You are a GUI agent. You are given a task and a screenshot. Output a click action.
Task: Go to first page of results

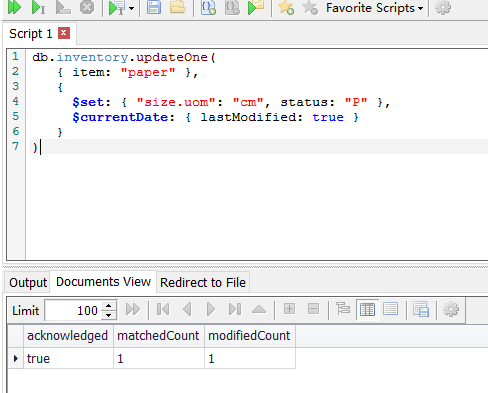tap(163, 309)
